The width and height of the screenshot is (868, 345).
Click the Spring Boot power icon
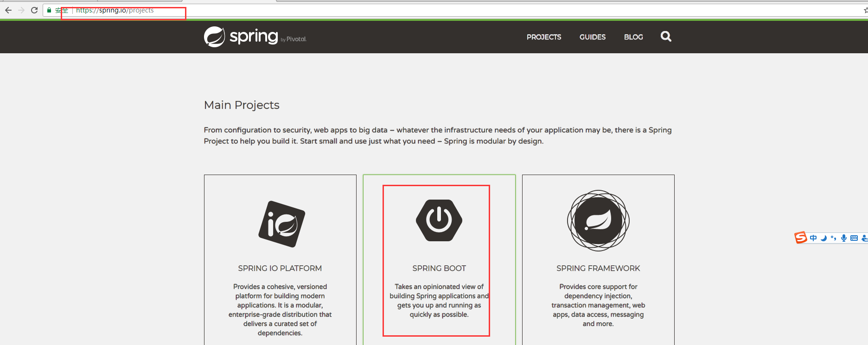point(439,220)
